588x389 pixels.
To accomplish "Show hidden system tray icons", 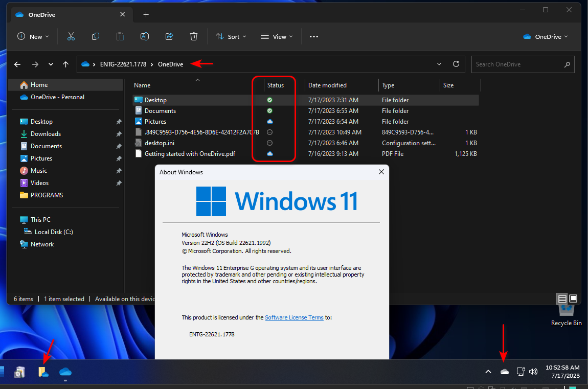I will coord(488,372).
